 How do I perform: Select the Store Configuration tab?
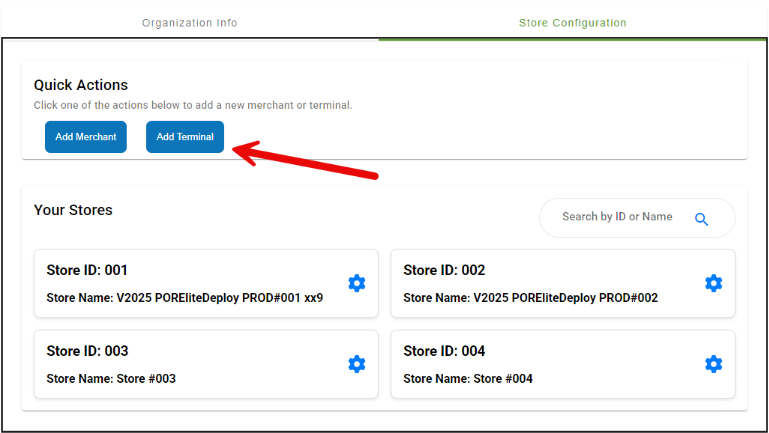(x=573, y=22)
